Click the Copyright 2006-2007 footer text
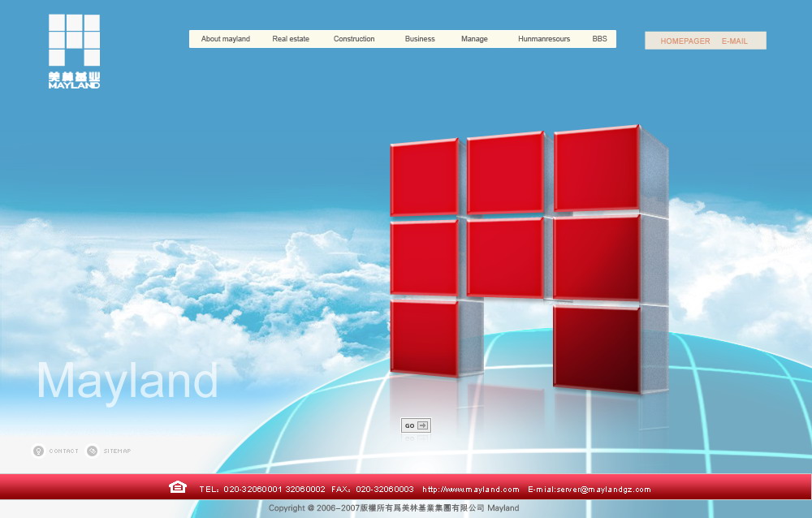This screenshot has width=812, height=518. [394, 508]
